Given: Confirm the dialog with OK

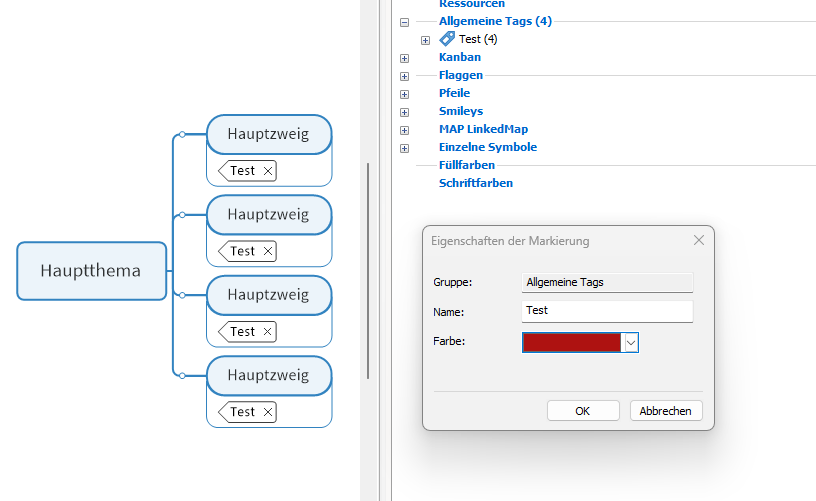Looking at the screenshot, I should [x=583, y=411].
